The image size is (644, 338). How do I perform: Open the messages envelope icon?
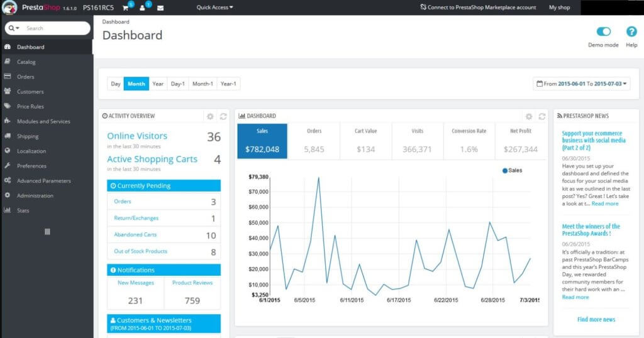[x=160, y=8]
